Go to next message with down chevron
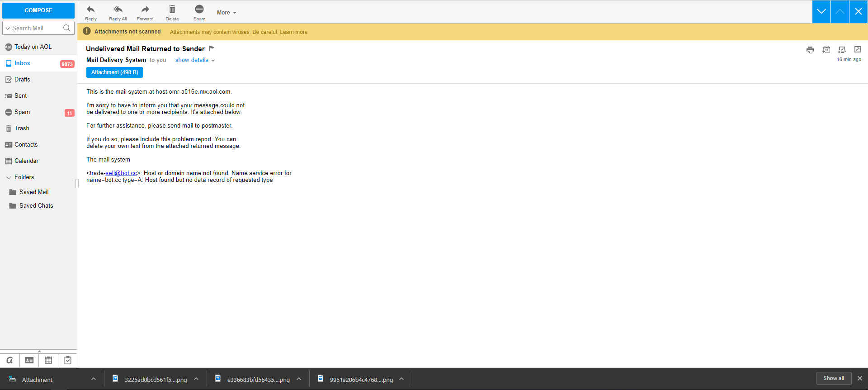The width and height of the screenshot is (868, 390). click(821, 11)
